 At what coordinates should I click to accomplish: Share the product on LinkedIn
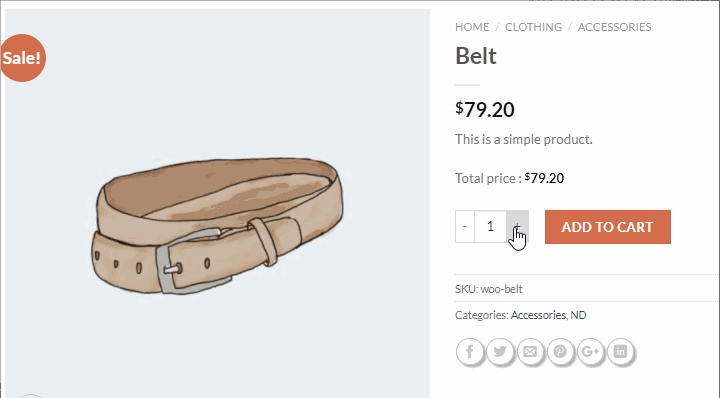620,352
